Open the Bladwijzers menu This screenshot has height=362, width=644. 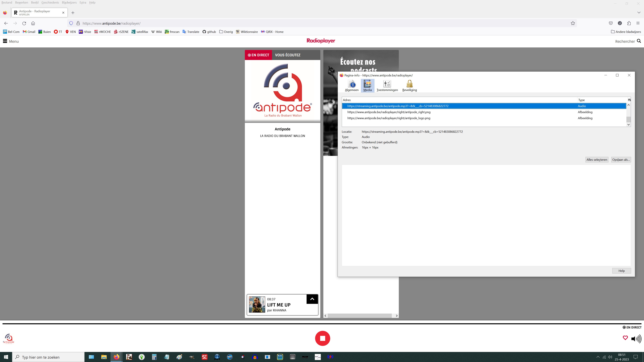click(69, 3)
